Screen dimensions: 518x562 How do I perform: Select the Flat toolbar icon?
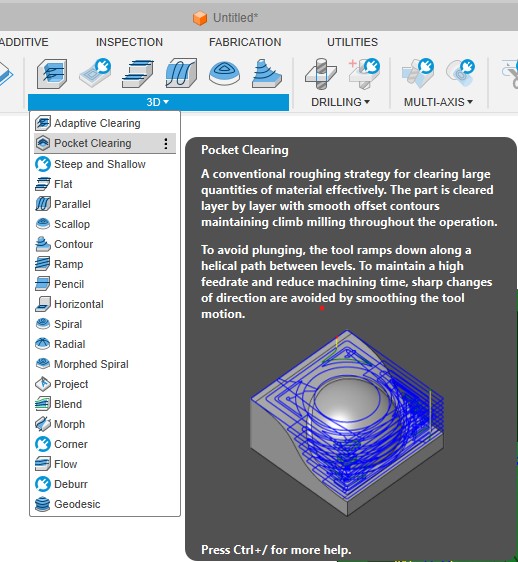pyautogui.click(x=138, y=73)
